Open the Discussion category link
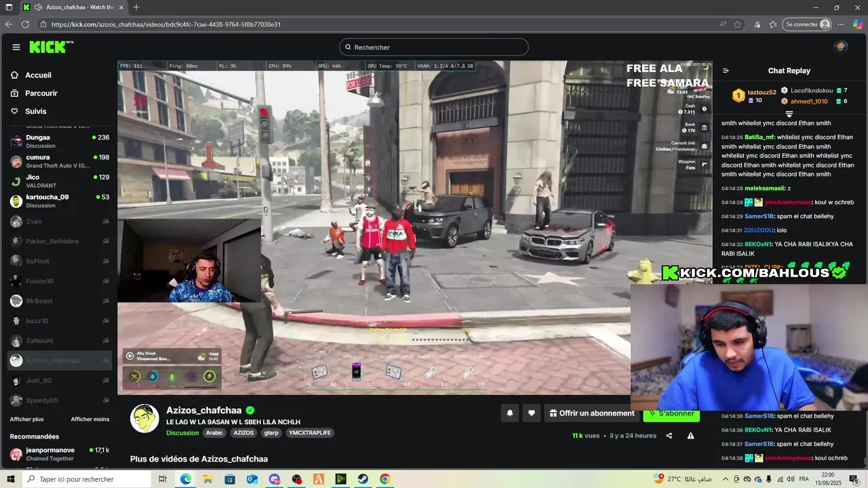Screen dimensions: 868x488 [x=182, y=433]
